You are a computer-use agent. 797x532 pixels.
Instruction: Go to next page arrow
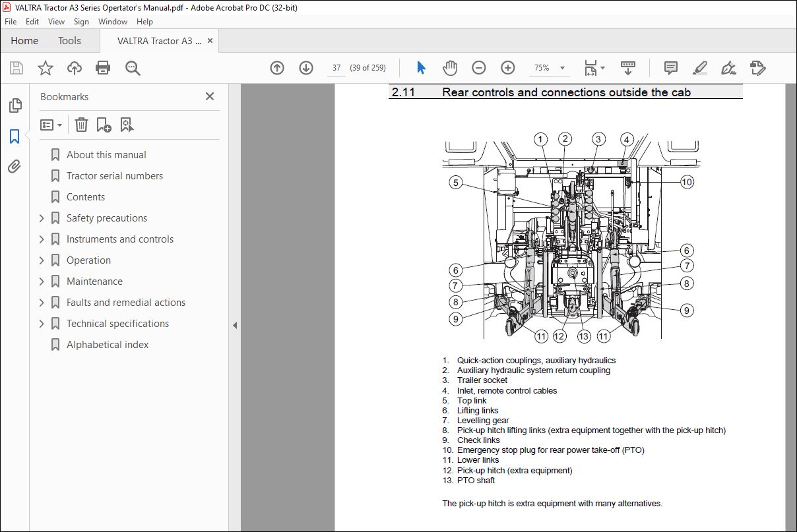(305, 68)
